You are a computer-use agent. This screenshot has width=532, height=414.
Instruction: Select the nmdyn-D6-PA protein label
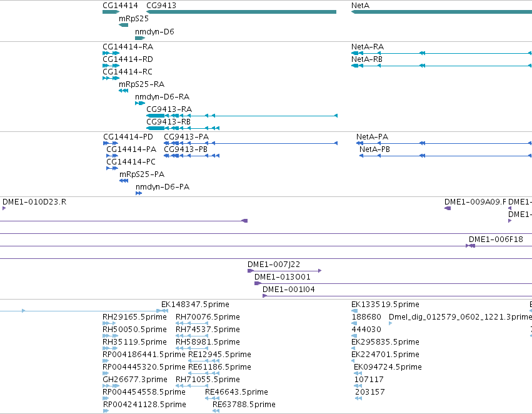pos(163,187)
